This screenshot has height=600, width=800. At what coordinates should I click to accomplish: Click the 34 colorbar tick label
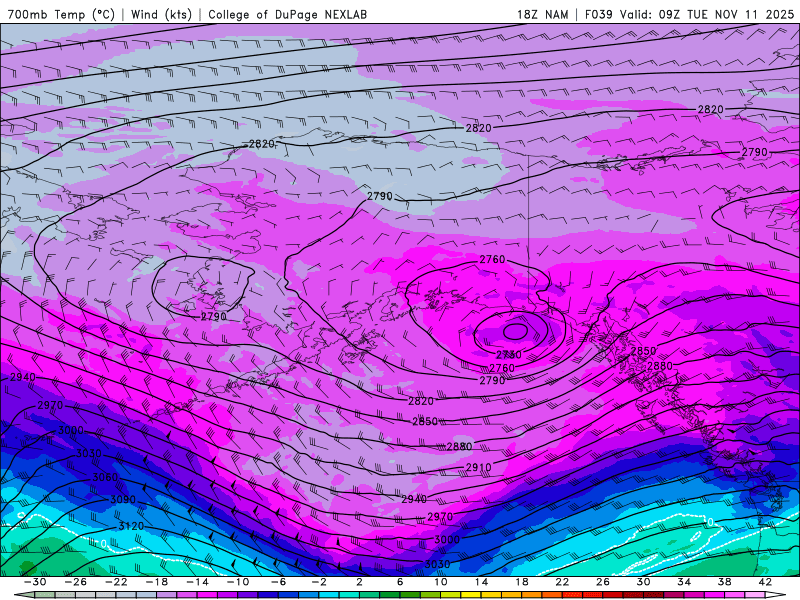click(683, 582)
